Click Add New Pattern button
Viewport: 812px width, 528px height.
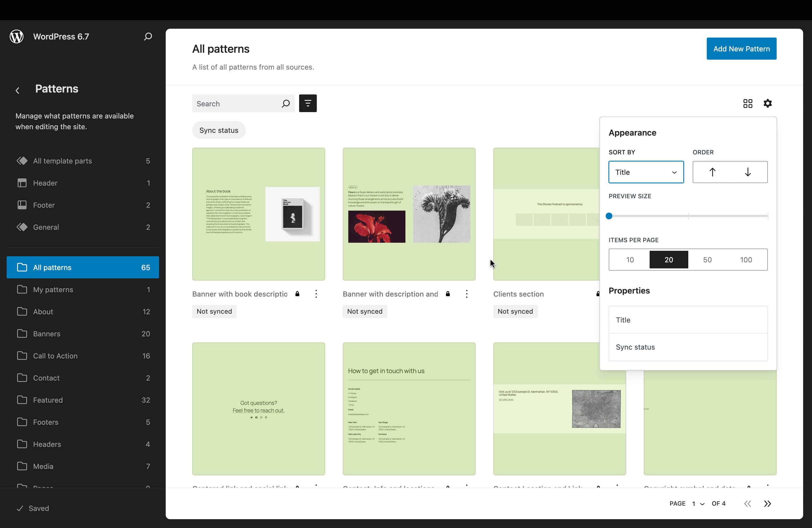click(741, 49)
